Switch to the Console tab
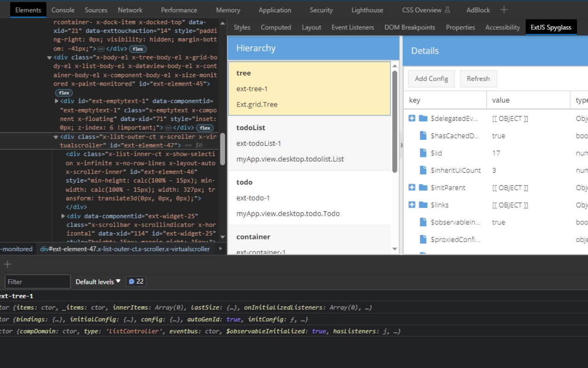Image resolution: width=588 pixels, height=368 pixels. [x=63, y=10]
